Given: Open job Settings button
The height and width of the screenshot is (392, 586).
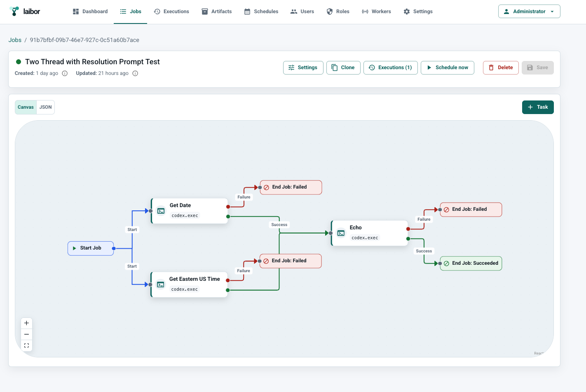Looking at the screenshot, I should [303, 68].
